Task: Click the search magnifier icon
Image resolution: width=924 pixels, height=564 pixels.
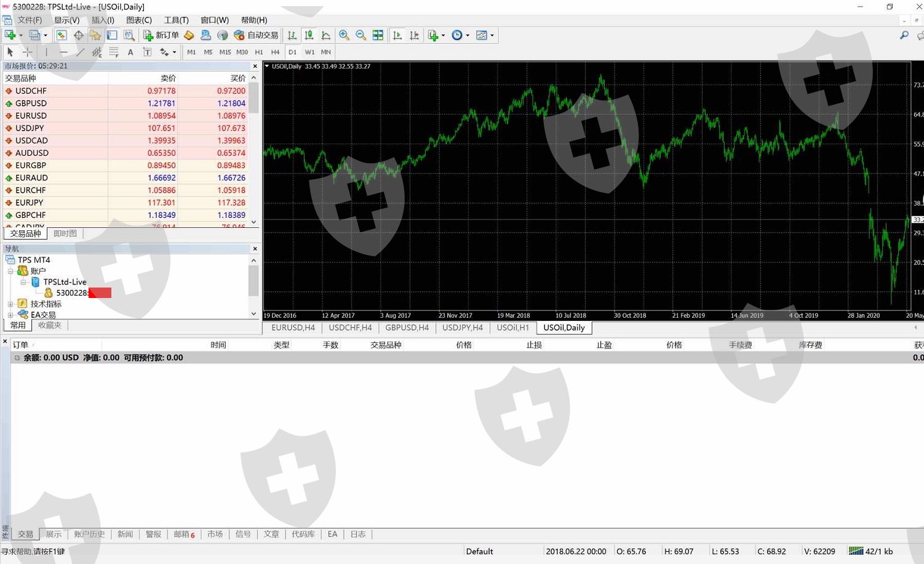Action: (x=904, y=35)
